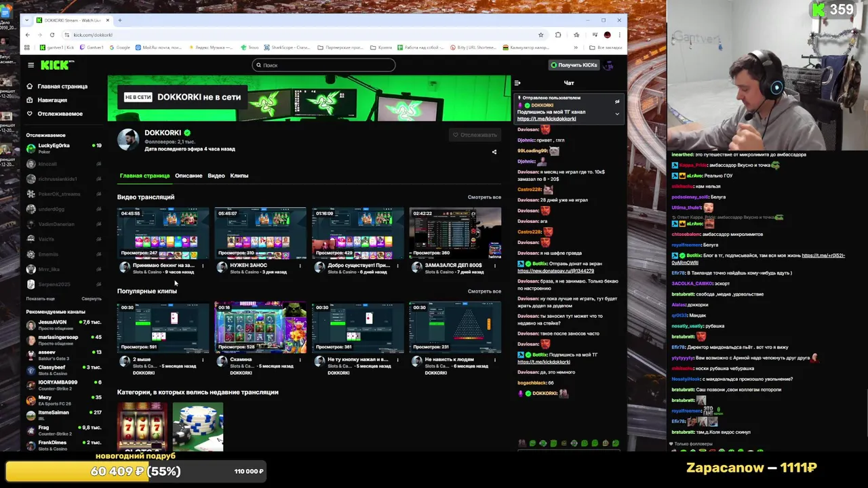868x488 pixels.
Task: Collapse the chat panel with the arrow icon
Action: click(x=517, y=83)
